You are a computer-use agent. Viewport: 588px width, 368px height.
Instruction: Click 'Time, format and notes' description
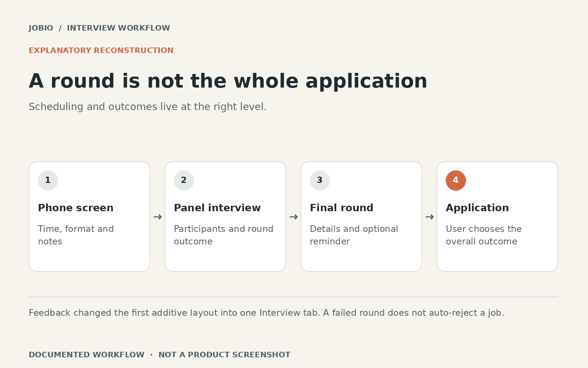tap(76, 235)
